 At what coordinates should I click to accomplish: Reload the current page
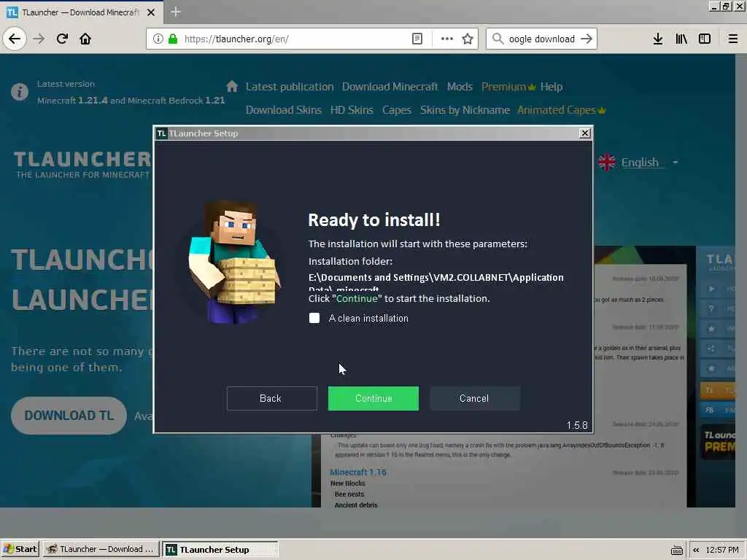(62, 39)
